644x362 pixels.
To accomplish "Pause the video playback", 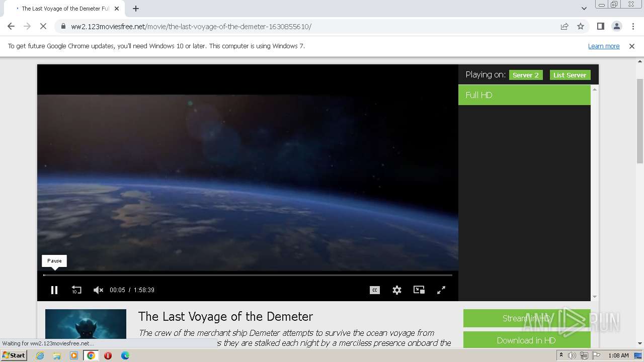I will point(54,290).
